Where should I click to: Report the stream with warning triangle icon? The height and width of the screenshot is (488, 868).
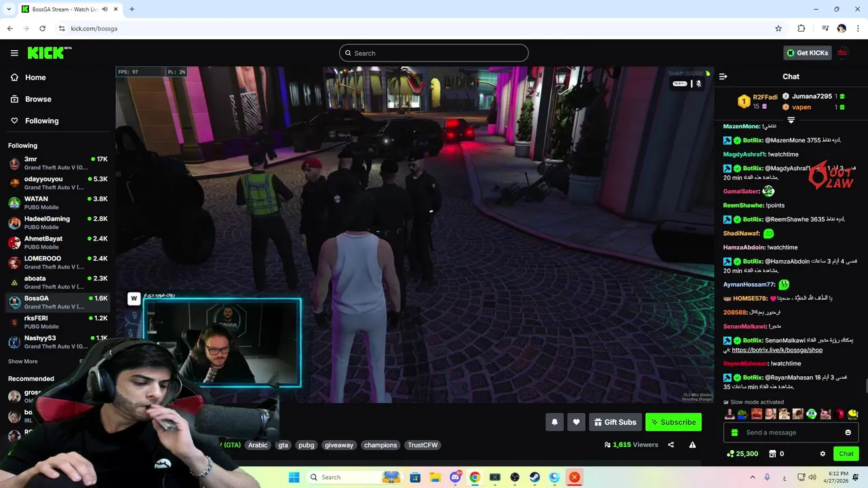coord(692,445)
